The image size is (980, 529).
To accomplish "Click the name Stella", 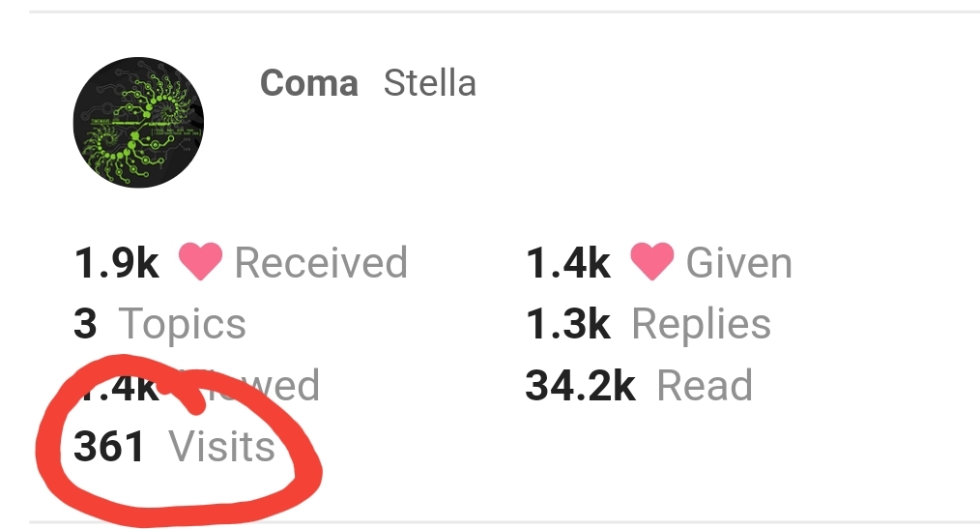I will point(429,83).
